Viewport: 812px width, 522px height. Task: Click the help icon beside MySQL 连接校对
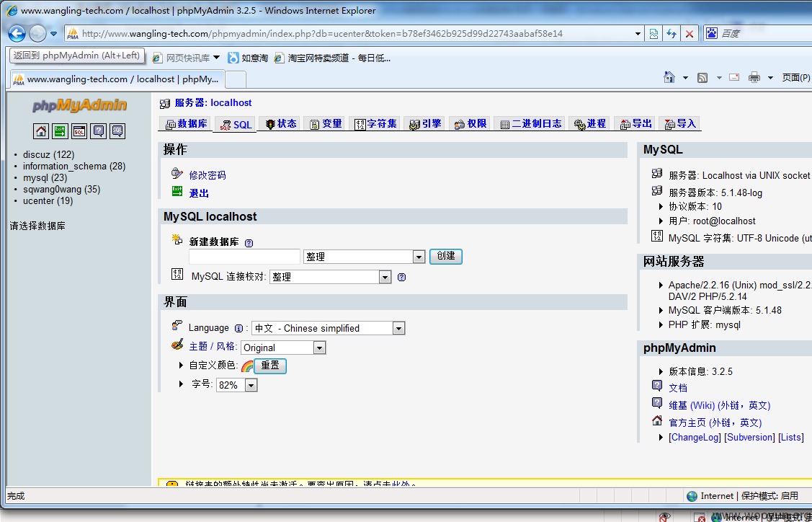[401, 278]
